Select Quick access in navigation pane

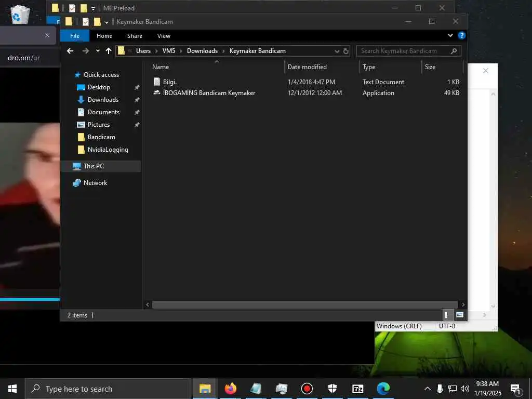[x=101, y=75]
